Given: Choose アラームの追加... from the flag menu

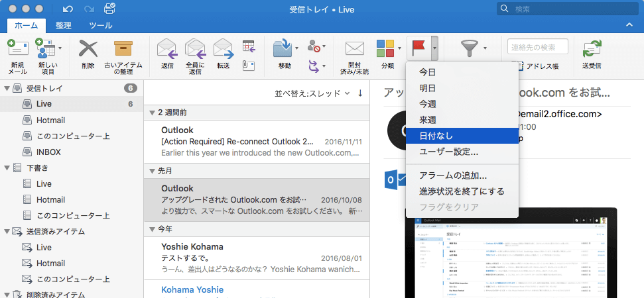Looking at the screenshot, I should pos(462,176).
